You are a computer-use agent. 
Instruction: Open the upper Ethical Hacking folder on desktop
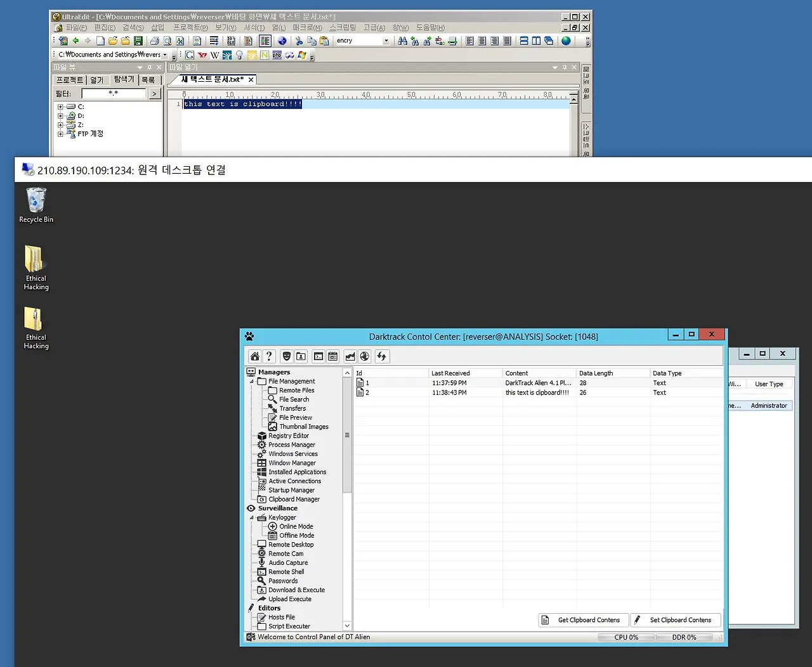pos(36,268)
